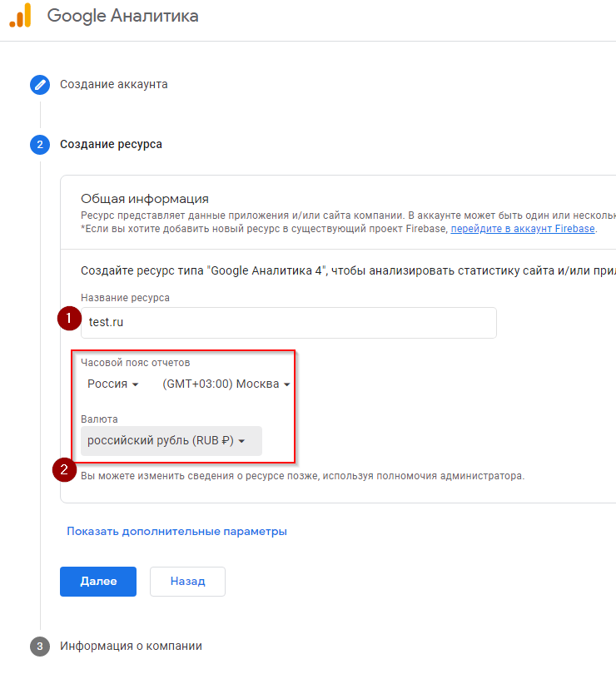The image size is (616, 679).
Task: Show Показать дополнительные параметры options
Action: (177, 531)
